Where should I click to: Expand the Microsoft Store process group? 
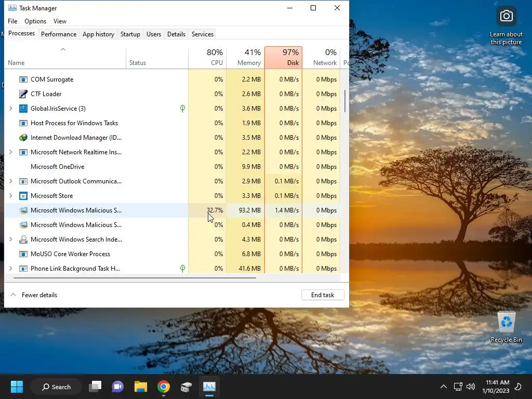tap(11, 196)
